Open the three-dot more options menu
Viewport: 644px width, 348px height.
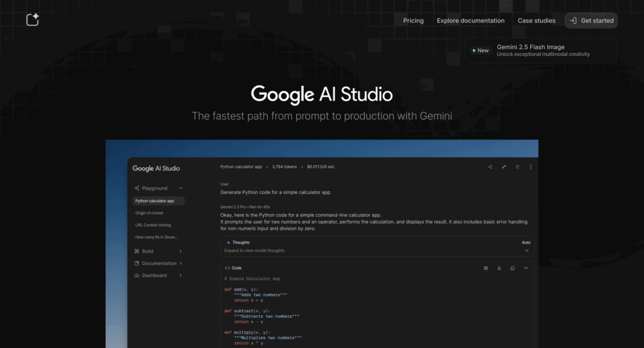[x=531, y=167]
